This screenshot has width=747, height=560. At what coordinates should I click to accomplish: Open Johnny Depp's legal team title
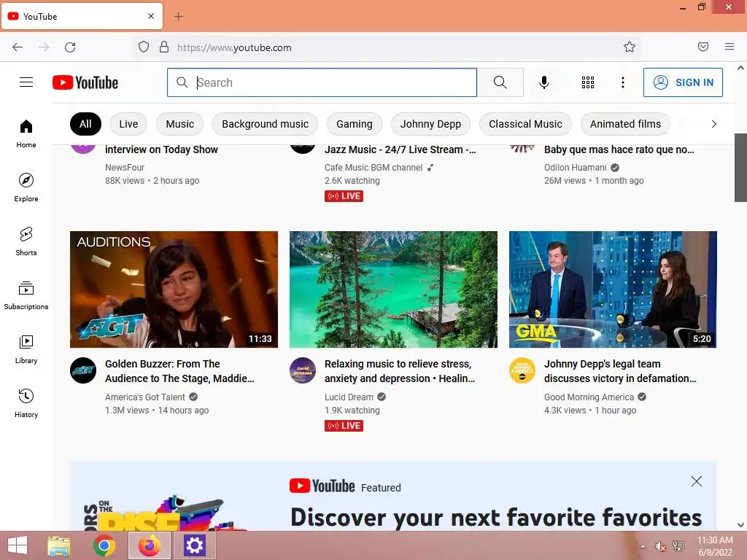pos(620,371)
